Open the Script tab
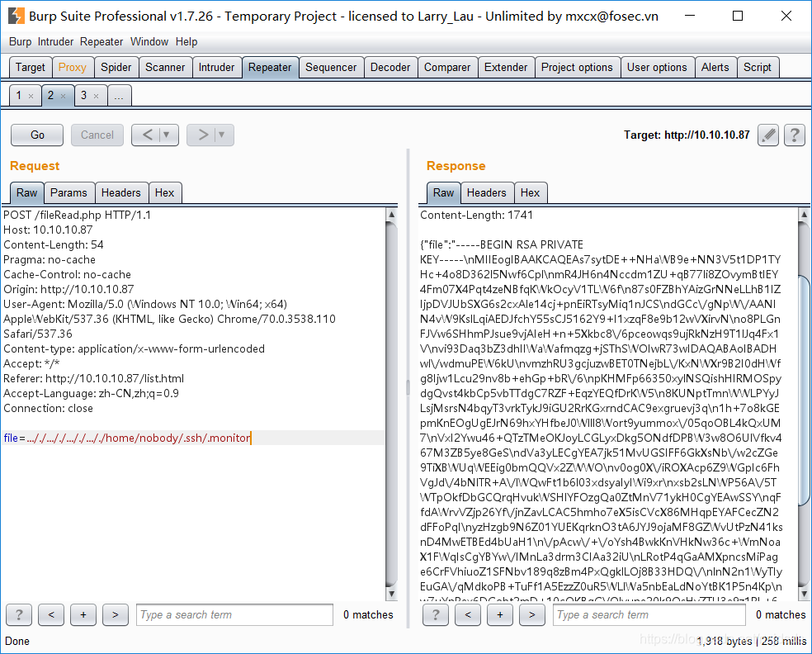This screenshot has width=812, height=654. [x=758, y=68]
